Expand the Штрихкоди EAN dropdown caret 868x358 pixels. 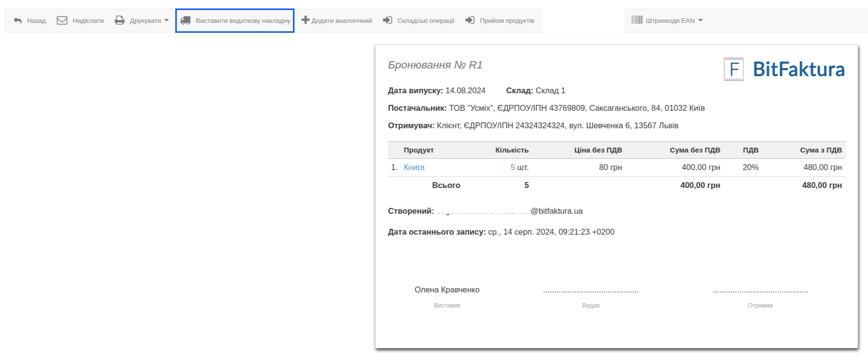tap(700, 20)
